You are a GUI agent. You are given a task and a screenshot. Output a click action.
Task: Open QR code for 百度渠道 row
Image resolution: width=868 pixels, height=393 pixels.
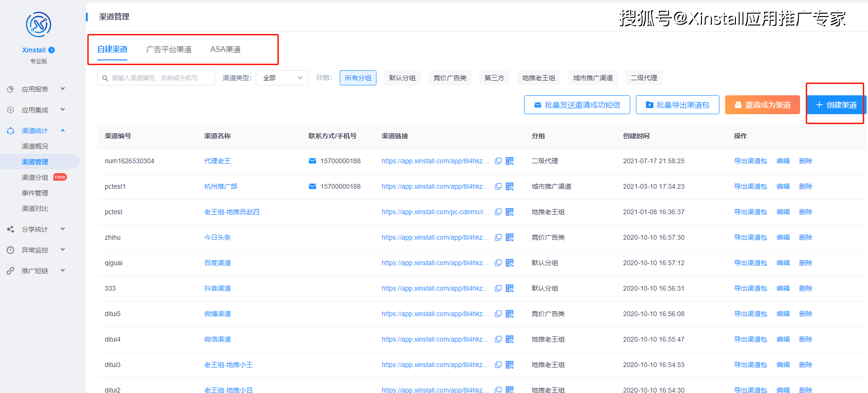tap(509, 263)
